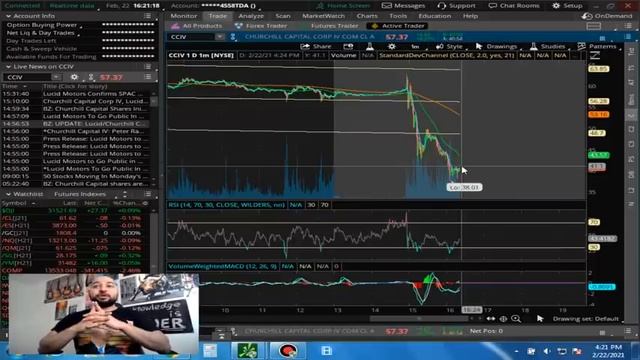Click the red recorder icon in taskbar
This screenshot has height=360, width=640.
287,350
